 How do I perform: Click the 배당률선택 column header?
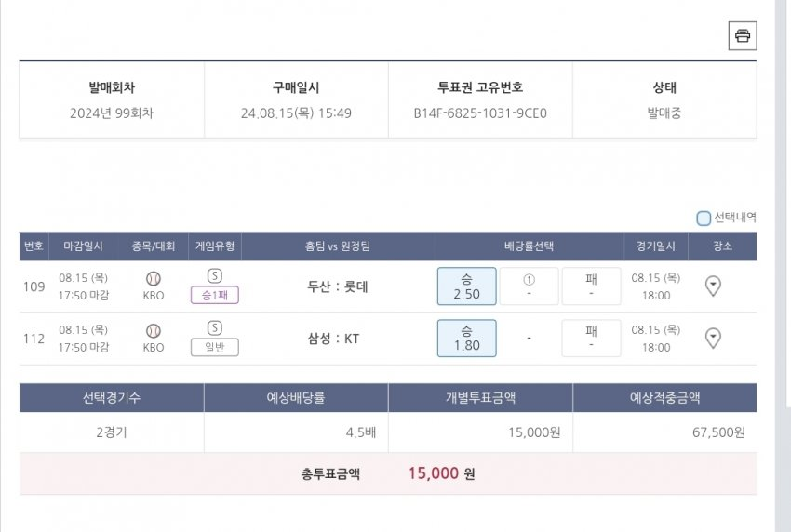pyautogui.click(x=529, y=246)
